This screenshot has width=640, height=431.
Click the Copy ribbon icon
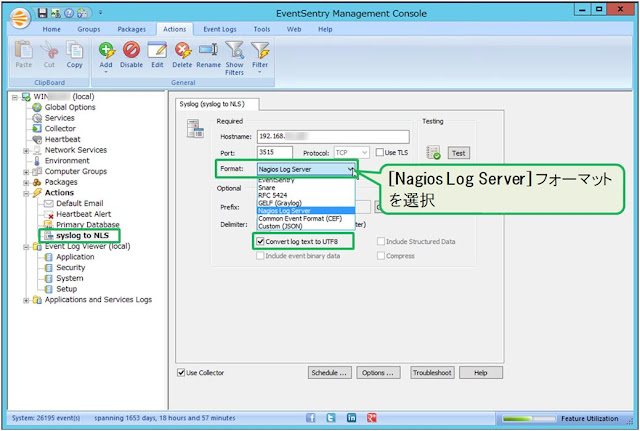pyautogui.click(x=74, y=50)
